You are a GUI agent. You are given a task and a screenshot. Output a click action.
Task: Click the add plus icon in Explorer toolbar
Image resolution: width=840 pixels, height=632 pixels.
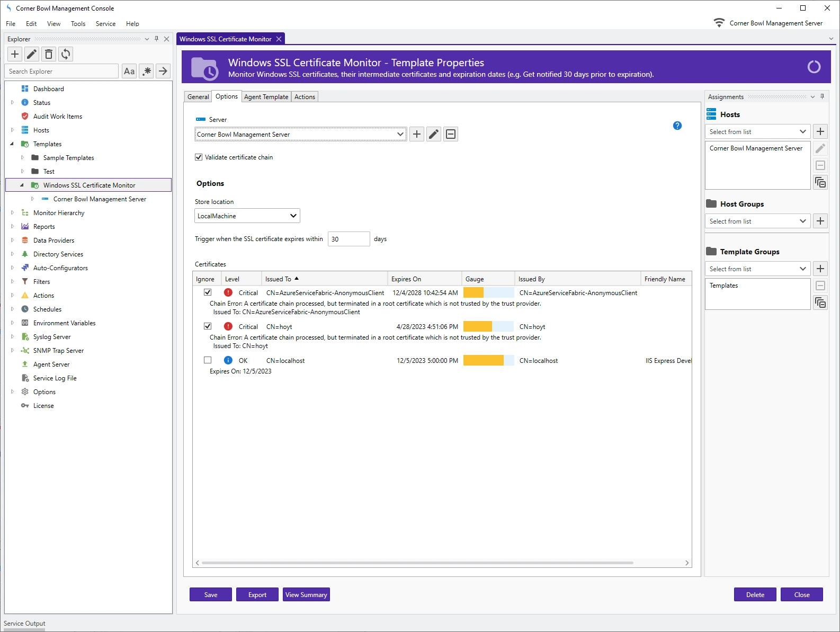(x=15, y=54)
